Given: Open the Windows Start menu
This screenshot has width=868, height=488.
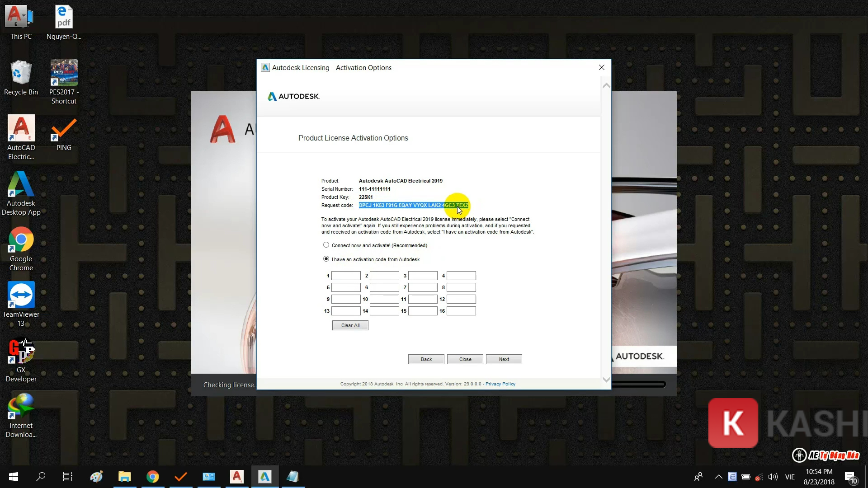Looking at the screenshot, I should (14, 477).
